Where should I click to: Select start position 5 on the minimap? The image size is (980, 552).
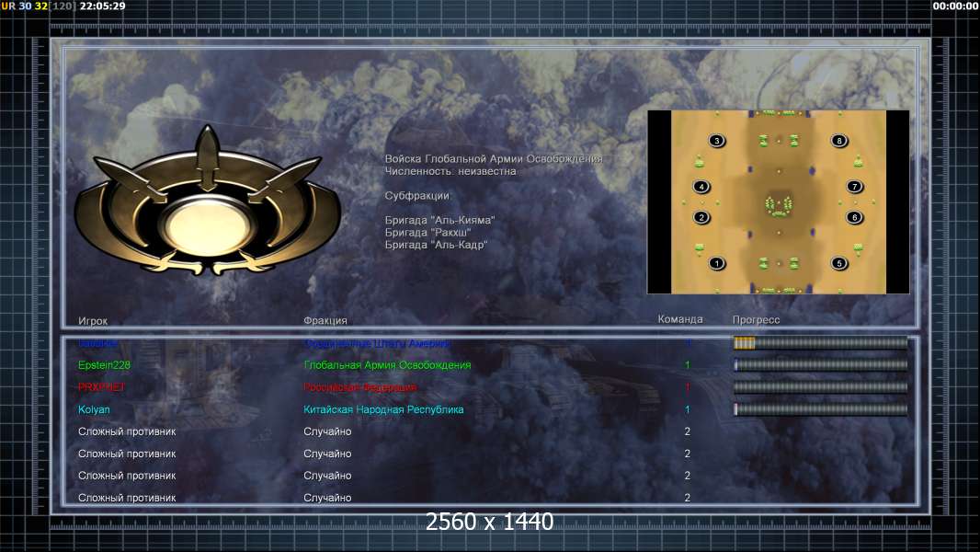(838, 263)
